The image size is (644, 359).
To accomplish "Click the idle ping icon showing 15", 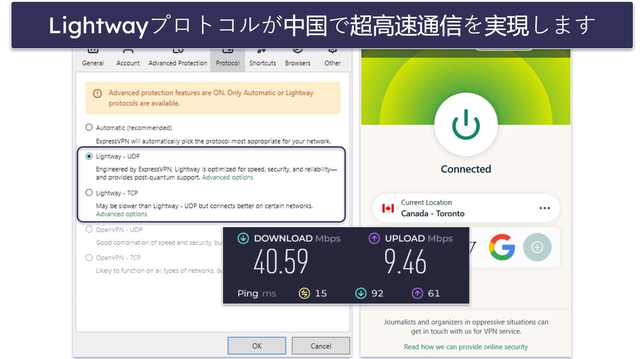I will (x=304, y=293).
